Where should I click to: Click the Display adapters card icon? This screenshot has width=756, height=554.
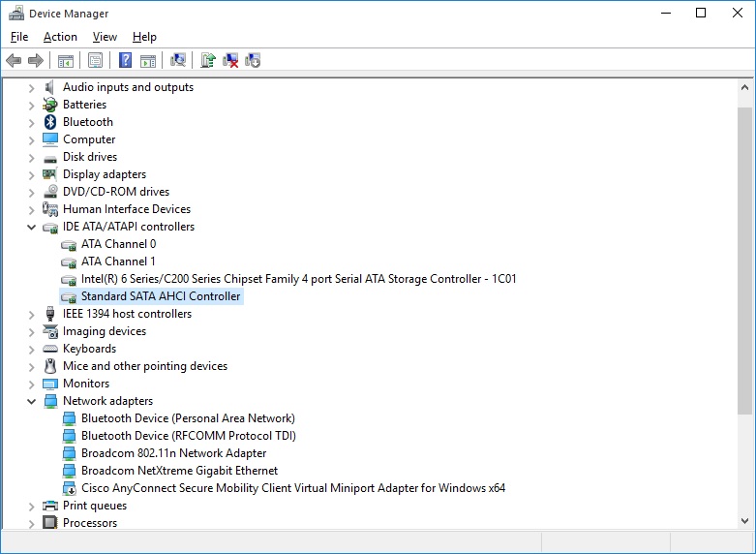pos(49,174)
